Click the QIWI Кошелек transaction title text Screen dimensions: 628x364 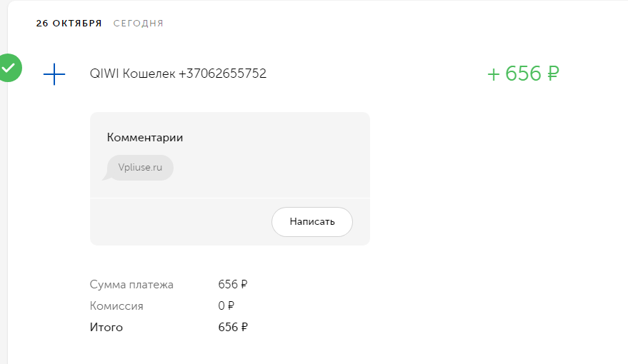click(132, 74)
